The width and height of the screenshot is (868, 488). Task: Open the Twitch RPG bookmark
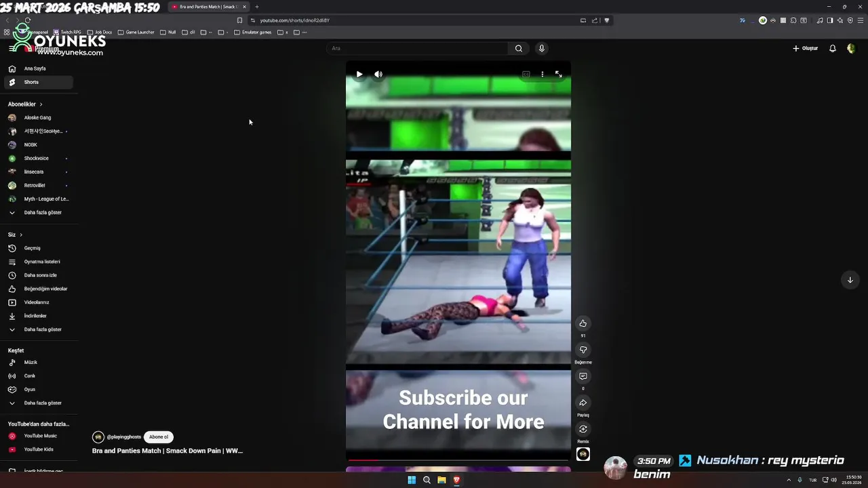66,32
